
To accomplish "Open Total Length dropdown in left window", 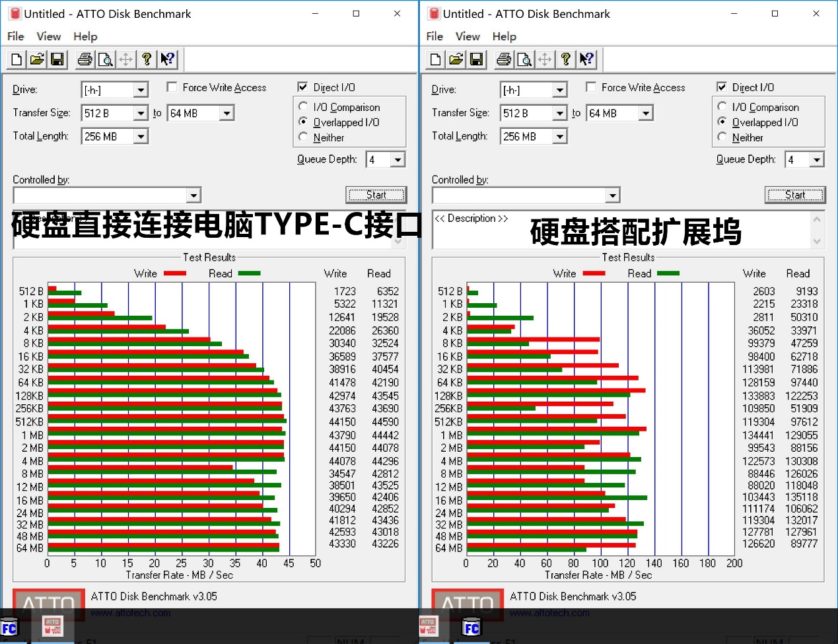I will tap(141, 137).
